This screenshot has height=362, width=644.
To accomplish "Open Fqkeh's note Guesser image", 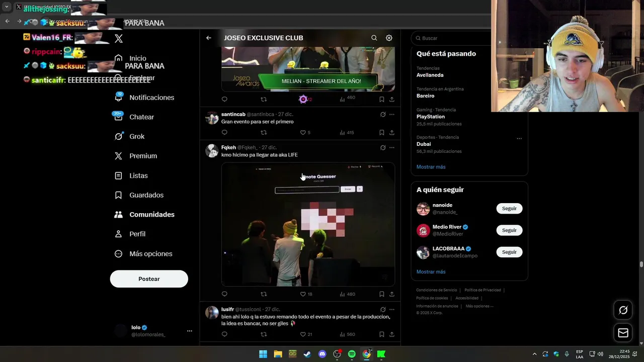I will 308,224.
